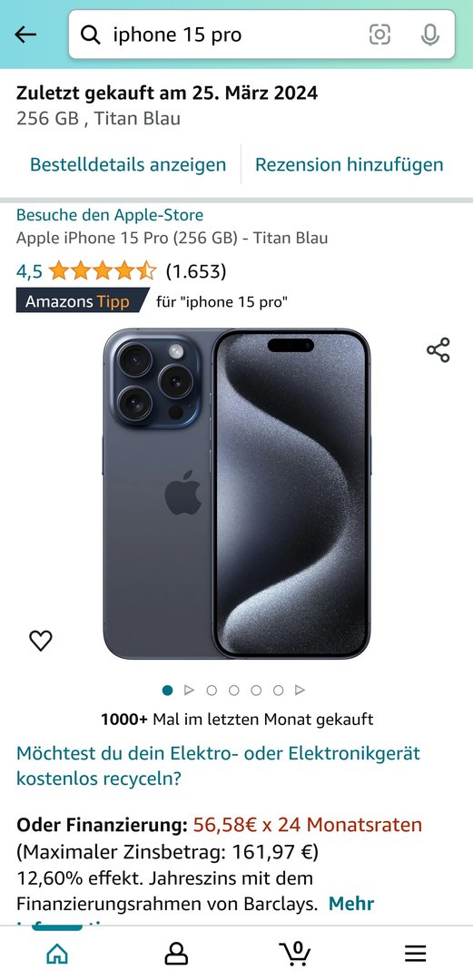Visit Besuche den Apple-Store link
The width and height of the screenshot is (473, 980).
click(110, 215)
